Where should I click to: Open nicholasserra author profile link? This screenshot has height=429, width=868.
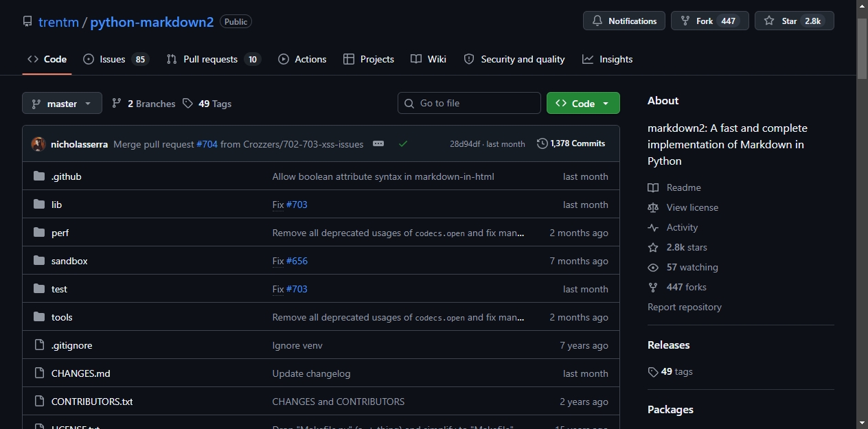click(80, 144)
